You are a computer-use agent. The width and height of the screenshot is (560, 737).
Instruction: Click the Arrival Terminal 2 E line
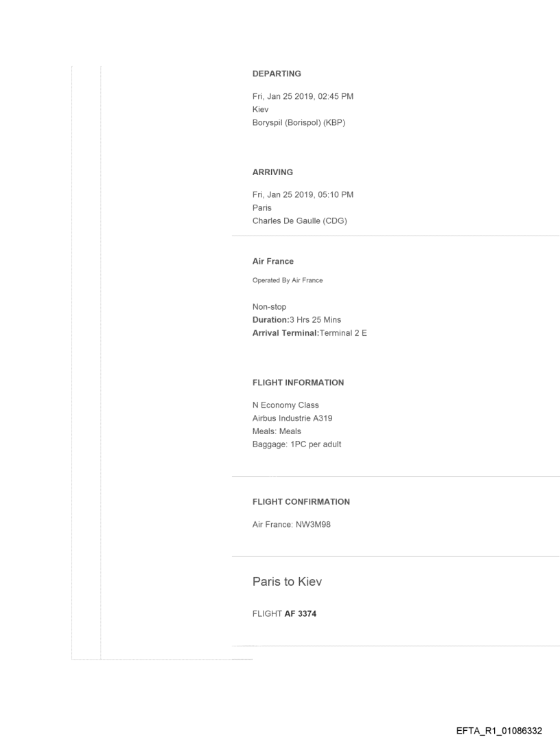pos(310,333)
